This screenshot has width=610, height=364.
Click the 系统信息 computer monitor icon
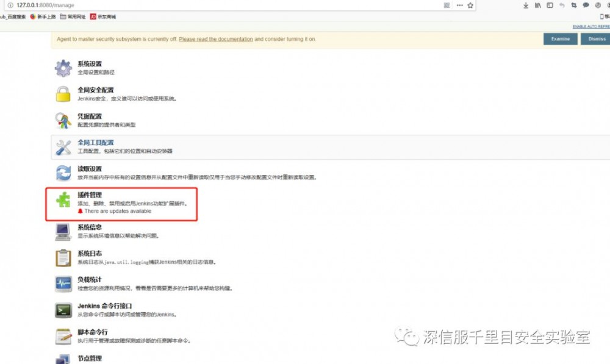tap(63, 231)
